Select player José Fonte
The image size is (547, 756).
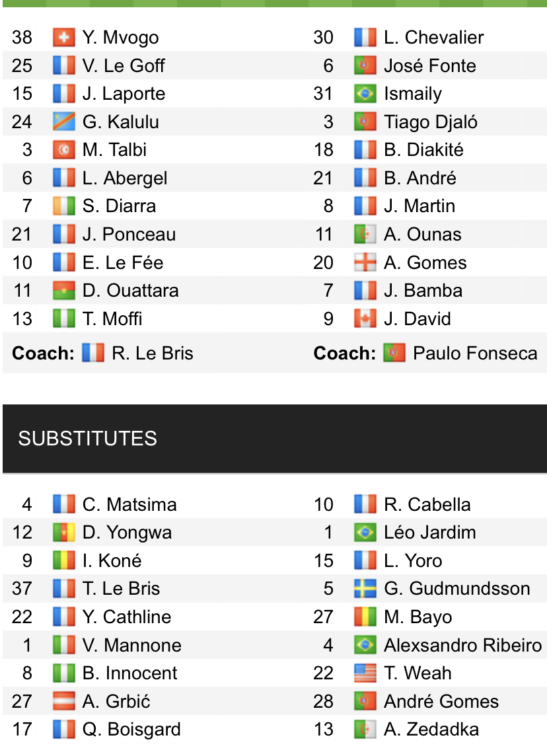429,66
